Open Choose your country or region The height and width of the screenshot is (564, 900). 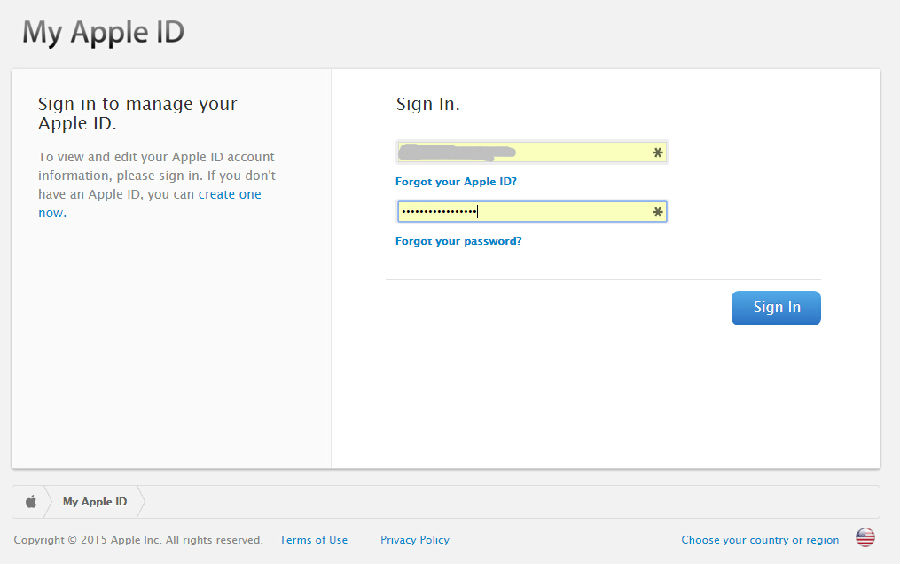[x=760, y=540]
